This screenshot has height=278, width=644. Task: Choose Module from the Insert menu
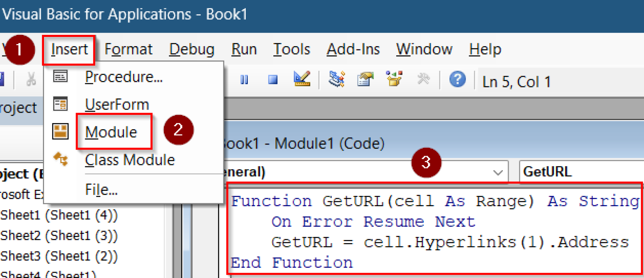coord(111,132)
